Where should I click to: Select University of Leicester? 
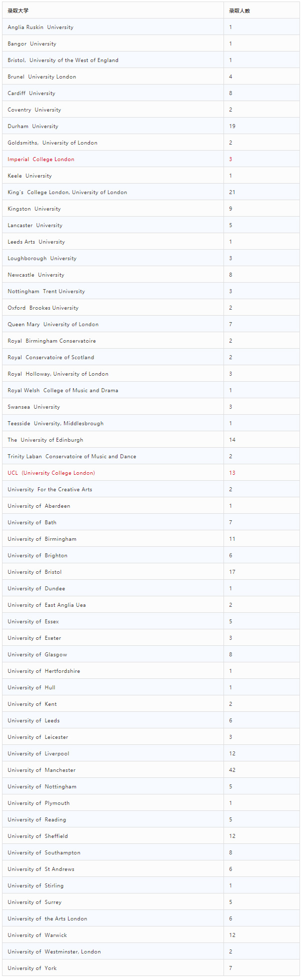[x=37, y=737]
